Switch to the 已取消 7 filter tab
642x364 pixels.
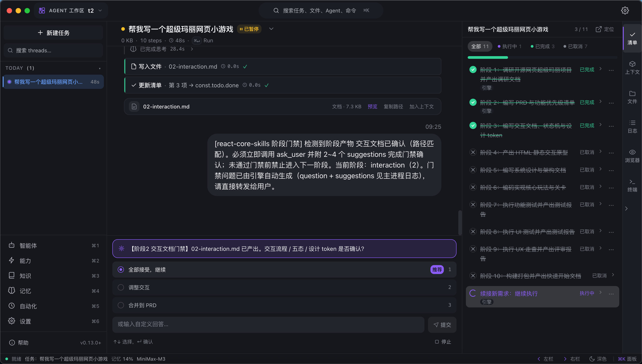[576, 47]
